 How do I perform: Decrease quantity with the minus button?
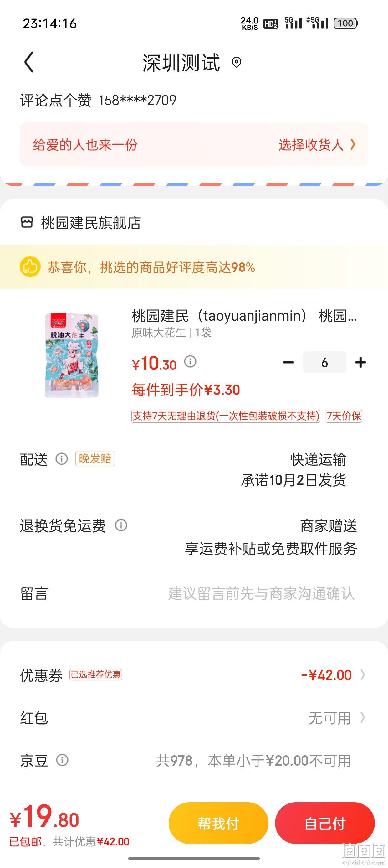coord(288,363)
